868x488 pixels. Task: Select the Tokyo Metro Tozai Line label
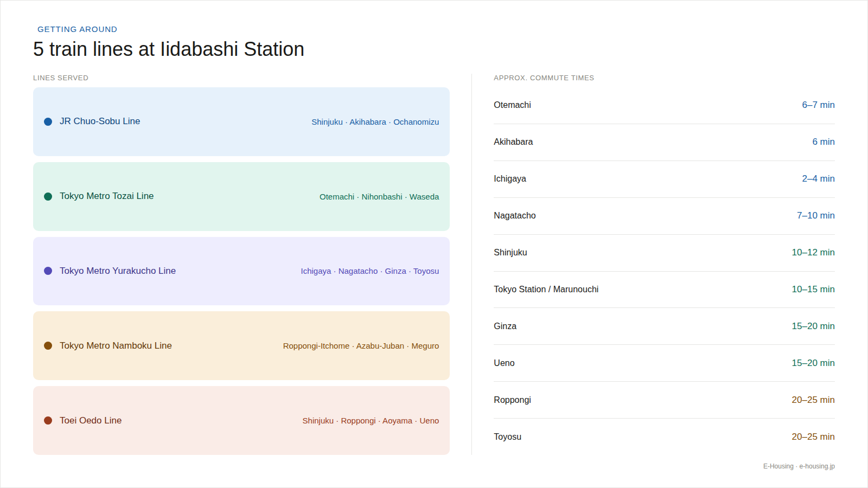point(106,196)
